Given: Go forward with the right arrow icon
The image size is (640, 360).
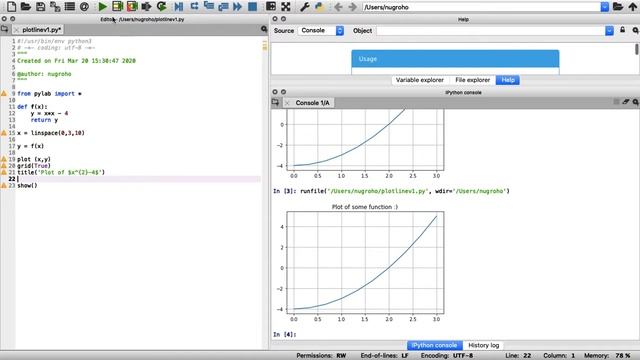Looking at the screenshot, I should point(353,7).
